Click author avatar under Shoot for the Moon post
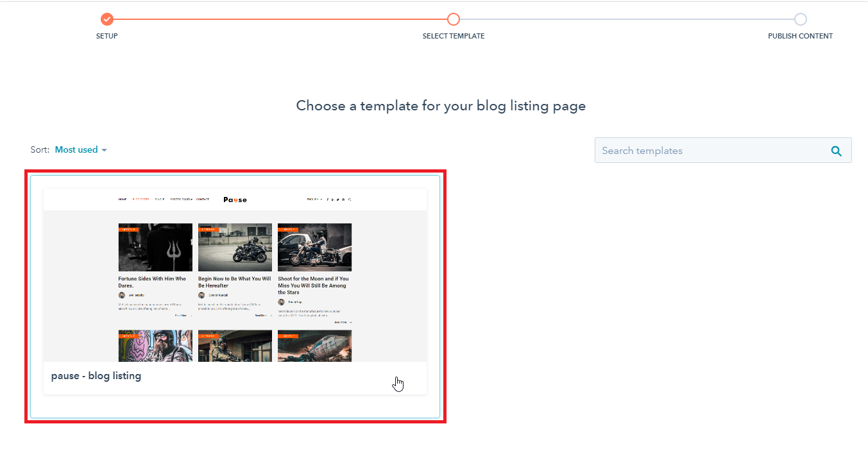Viewport: 868px width, 451px height. (281, 302)
